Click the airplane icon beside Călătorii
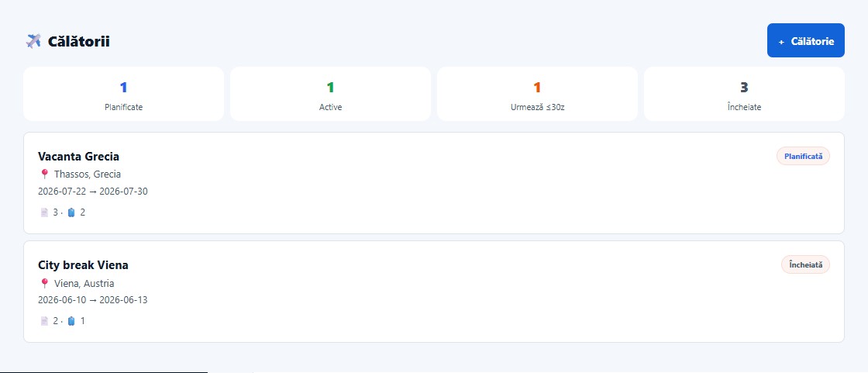This screenshot has height=373, width=868. [x=33, y=41]
